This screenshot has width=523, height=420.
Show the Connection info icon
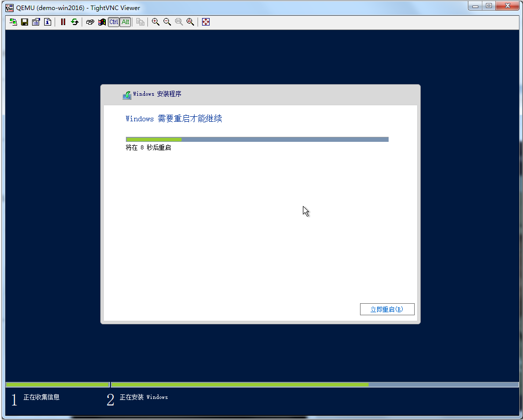[47, 22]
